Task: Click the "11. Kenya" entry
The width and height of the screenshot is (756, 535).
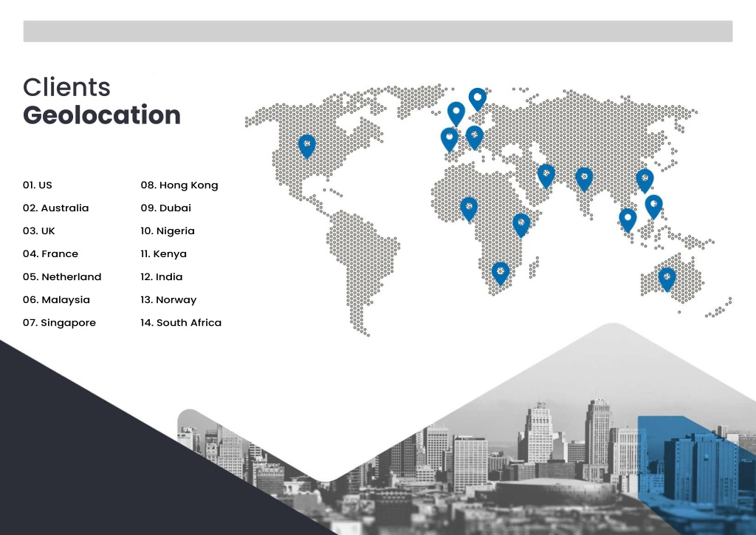Action: coord(163,253)
